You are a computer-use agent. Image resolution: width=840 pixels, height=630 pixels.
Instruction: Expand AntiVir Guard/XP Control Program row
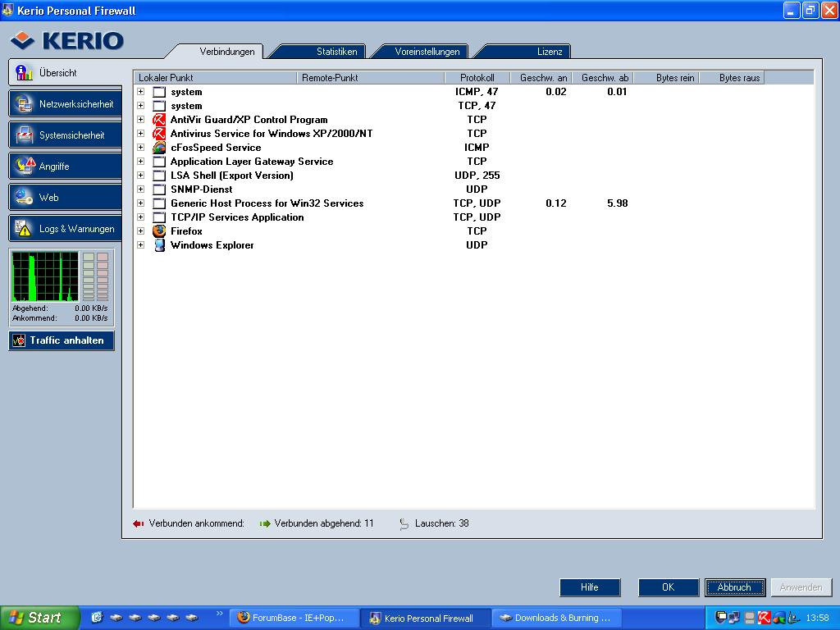tap(141, 120)
